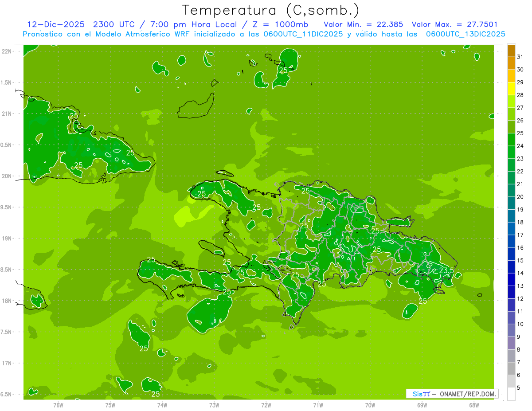
Task: Select the "75W" longitude label
Action: tap(110, 405)
